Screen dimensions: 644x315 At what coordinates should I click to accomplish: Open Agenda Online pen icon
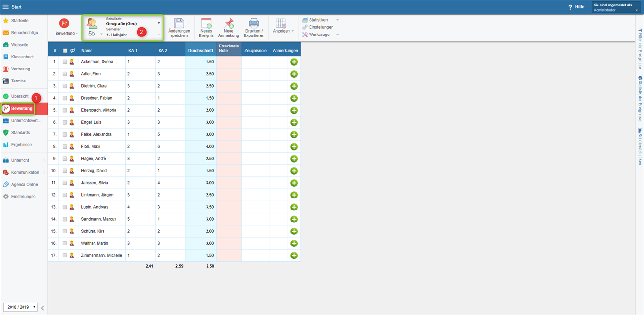[6, 184]
